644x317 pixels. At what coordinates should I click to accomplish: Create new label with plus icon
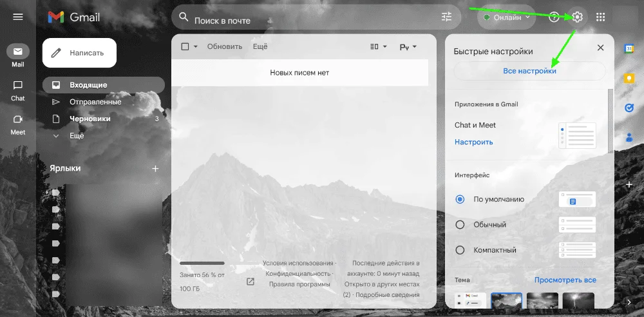tap(155, 168)
